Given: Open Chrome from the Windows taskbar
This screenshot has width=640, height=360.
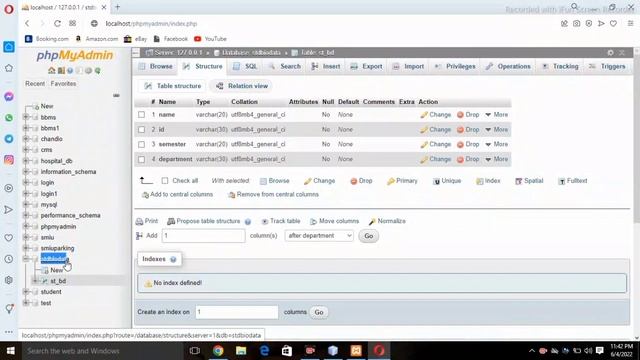Looking at the screenshot, I should [x=218, y=351].
